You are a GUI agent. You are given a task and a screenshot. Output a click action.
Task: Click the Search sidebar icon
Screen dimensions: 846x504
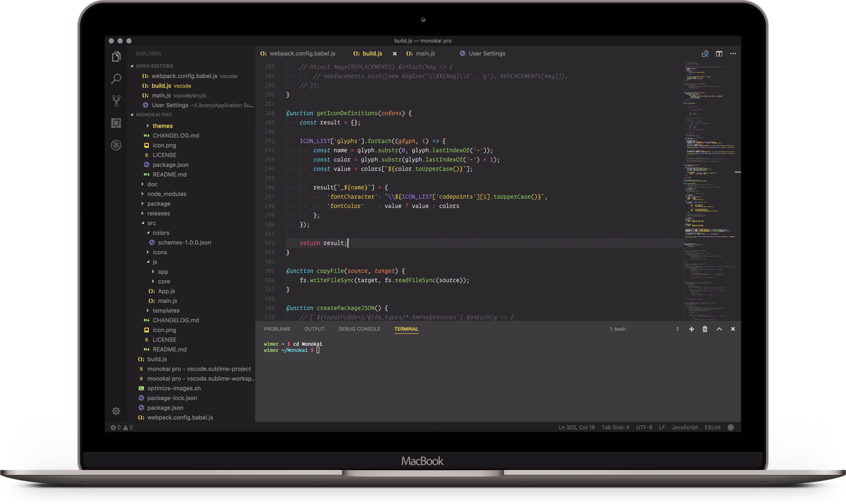click(x=117, y=78)
